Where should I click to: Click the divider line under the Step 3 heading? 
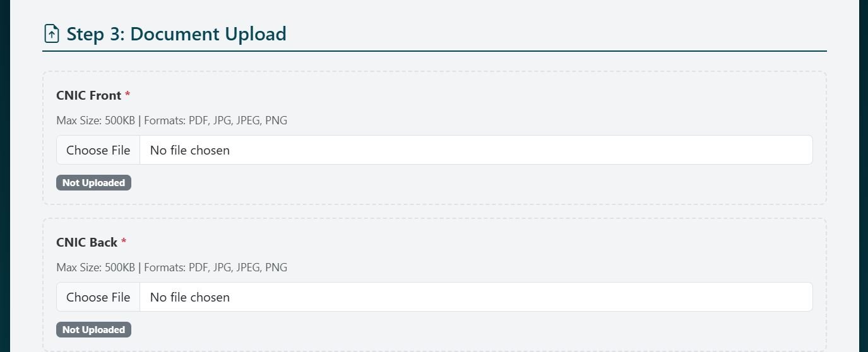(x=434, y=51)
